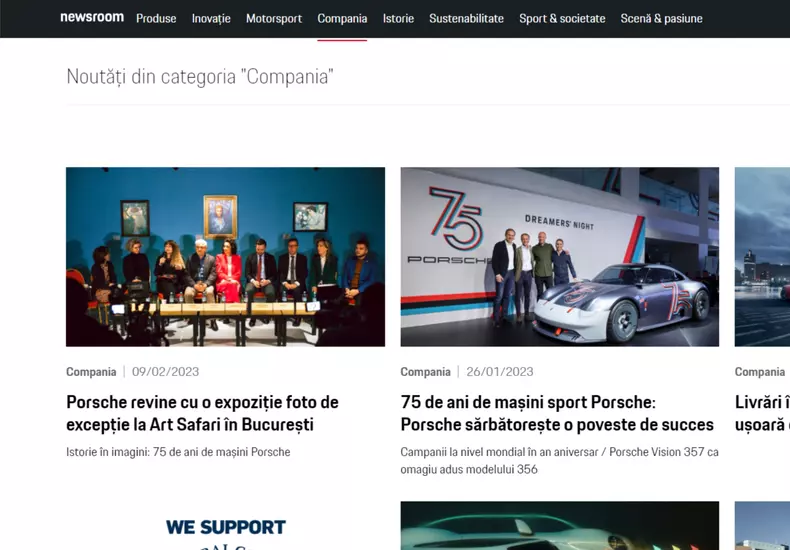790x550 pixels.
Task: Read the Art Safari București exhibition article
Action: (x=203, y=413)
